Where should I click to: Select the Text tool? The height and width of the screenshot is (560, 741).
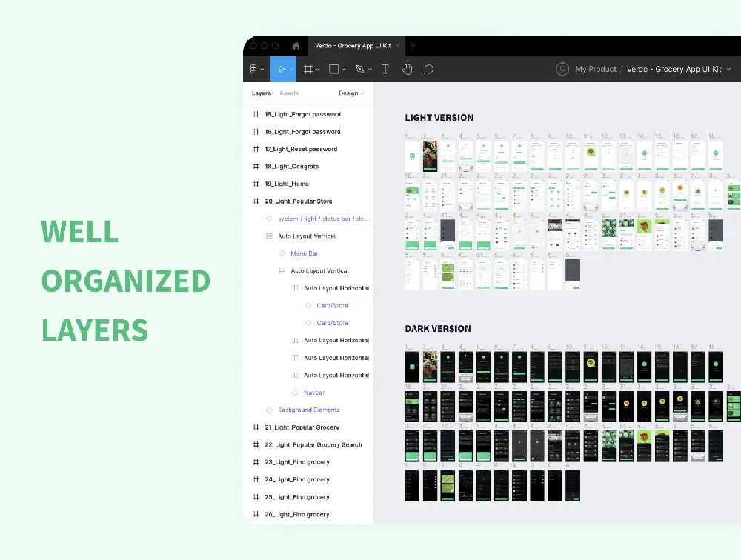pos(385,69)
